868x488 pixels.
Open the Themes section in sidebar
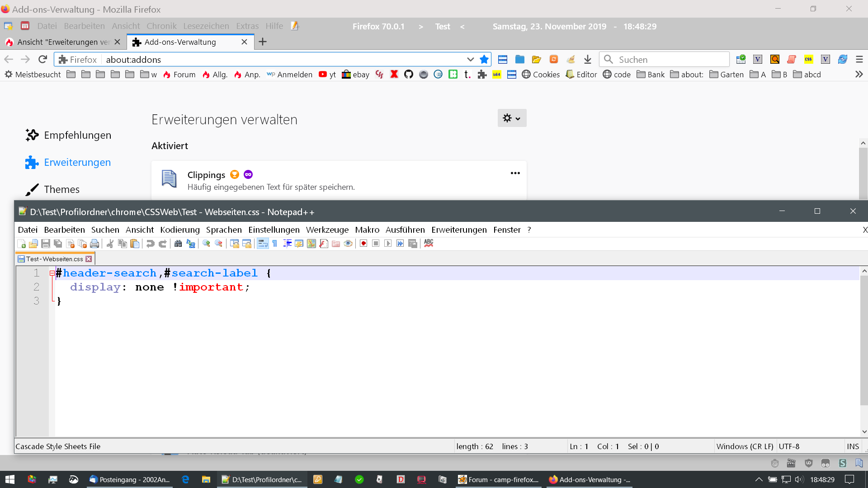pyautogui.click(x=61, y=189)
